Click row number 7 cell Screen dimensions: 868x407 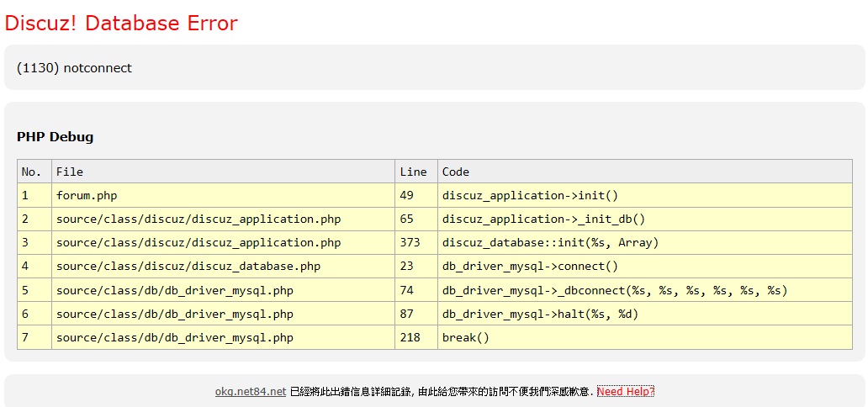pyautogui.click(x=34, y=337)
